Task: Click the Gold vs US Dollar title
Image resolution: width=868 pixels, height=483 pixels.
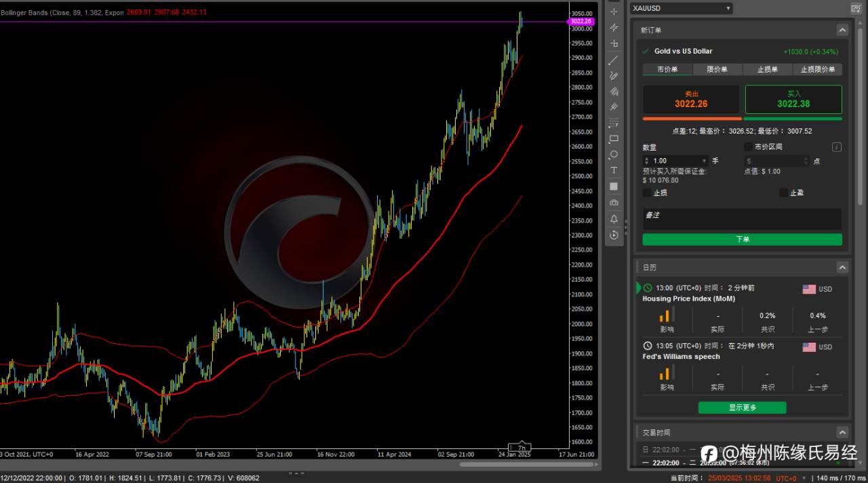Action: [684, 51]
